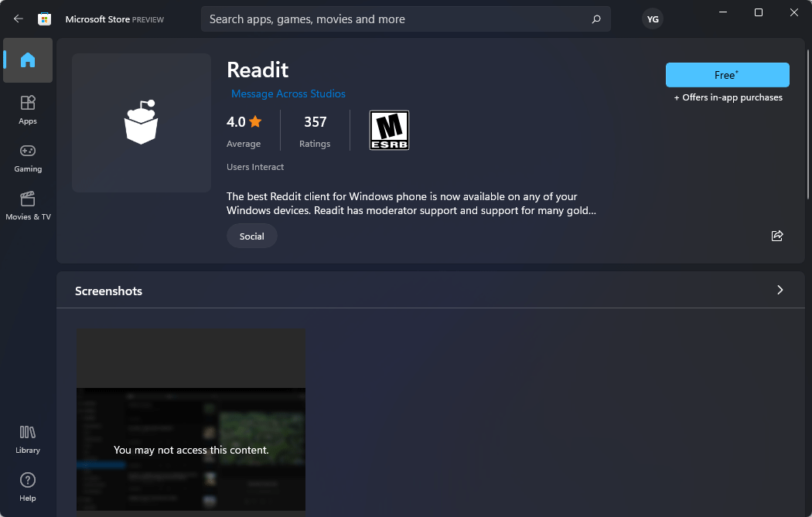Click the Readit app title
The width and height of the screenshot is (812, 517).
[x=258, y=70]
